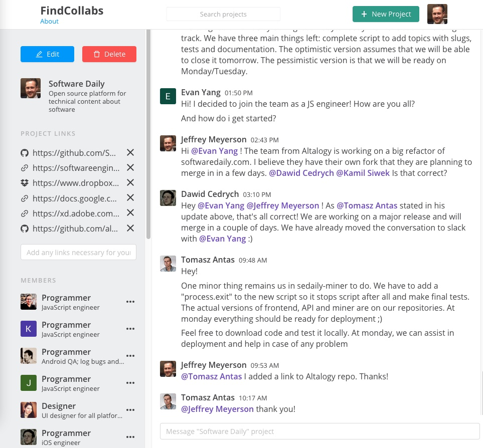The height and width of the screenshot is (448, 483).
Task: Open options for the iOS engineer member
Action: point(130,437)
